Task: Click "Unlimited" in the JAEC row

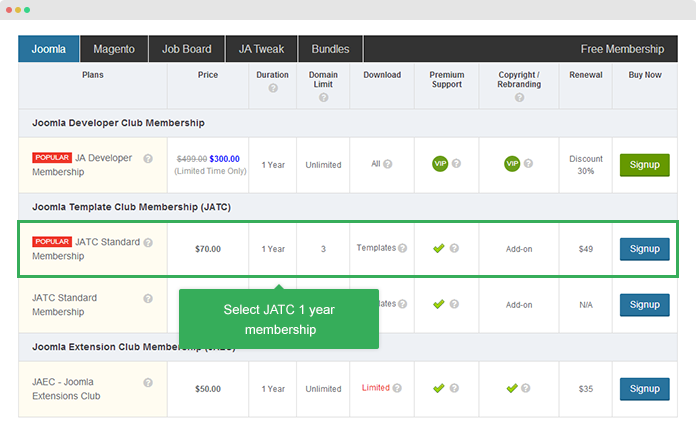Action: (x=323, y=389)
